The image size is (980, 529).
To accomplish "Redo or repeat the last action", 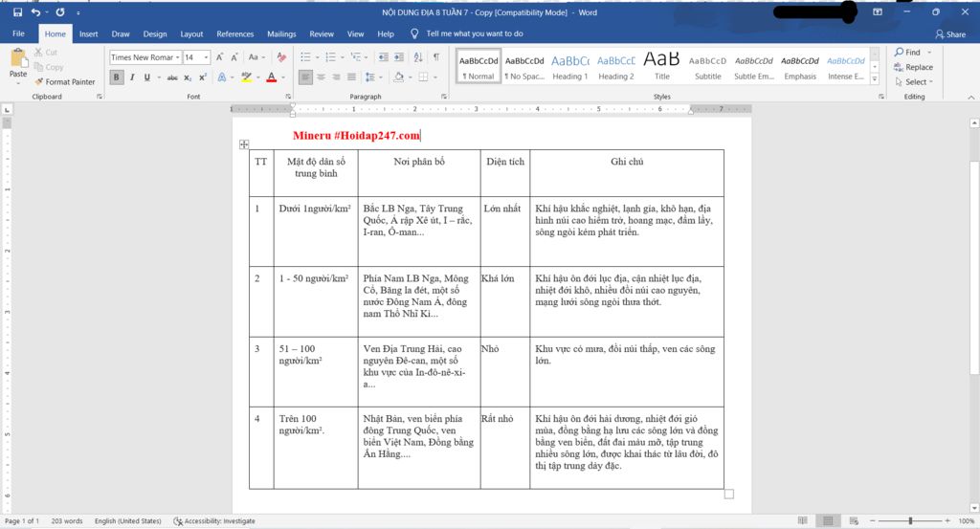I will (x=60, y=12).
